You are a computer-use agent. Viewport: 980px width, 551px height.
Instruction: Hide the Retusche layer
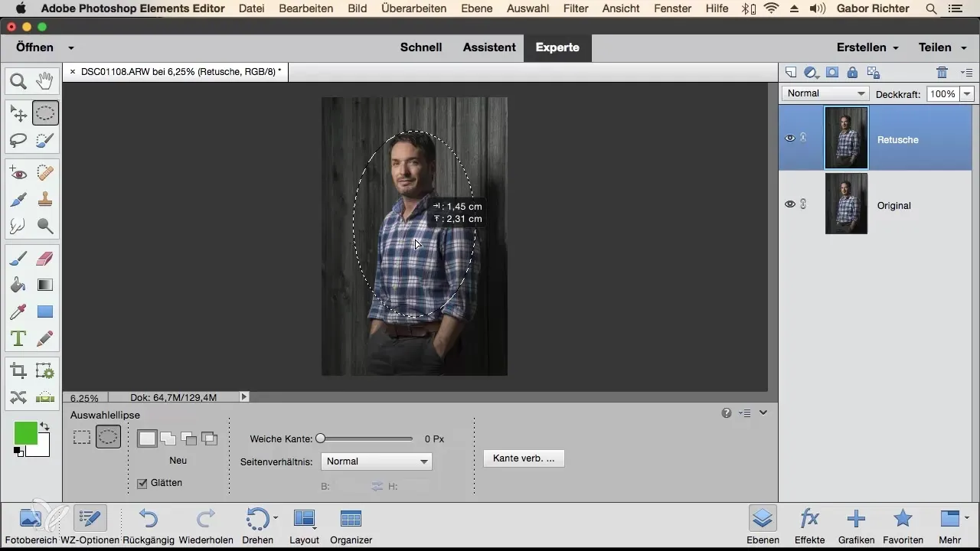[x=789, y=139]
